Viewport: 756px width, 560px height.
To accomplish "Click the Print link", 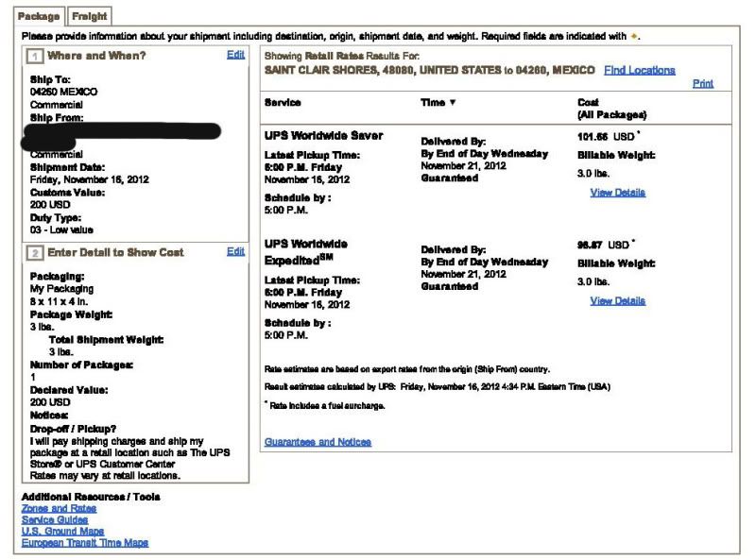I will click(x=703, y=83).
